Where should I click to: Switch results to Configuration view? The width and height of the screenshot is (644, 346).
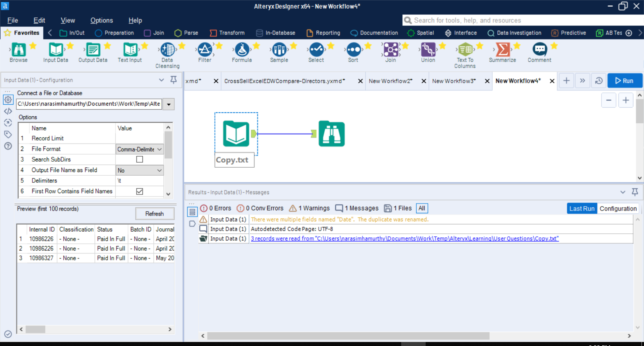[x=618, y=209]
